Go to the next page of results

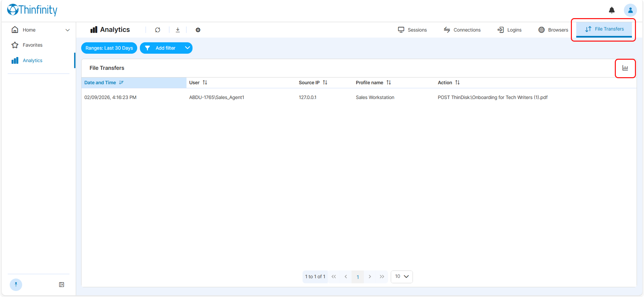click(x=370, y=277)
